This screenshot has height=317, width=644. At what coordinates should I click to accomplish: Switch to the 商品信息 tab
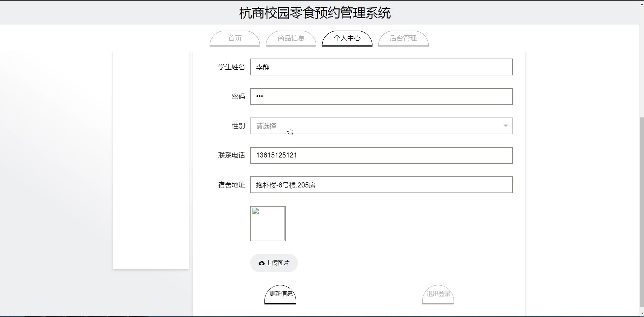(291, 38)
